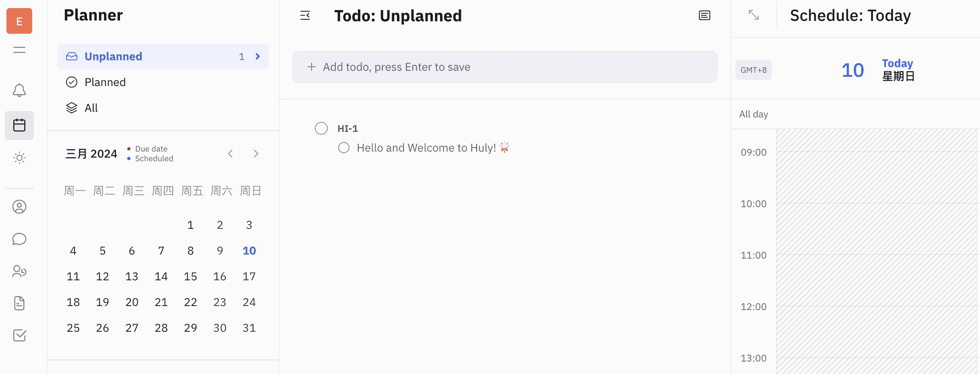Select the All todos list
The width and height of the screenshot is (980, 374).
[91, 108]
